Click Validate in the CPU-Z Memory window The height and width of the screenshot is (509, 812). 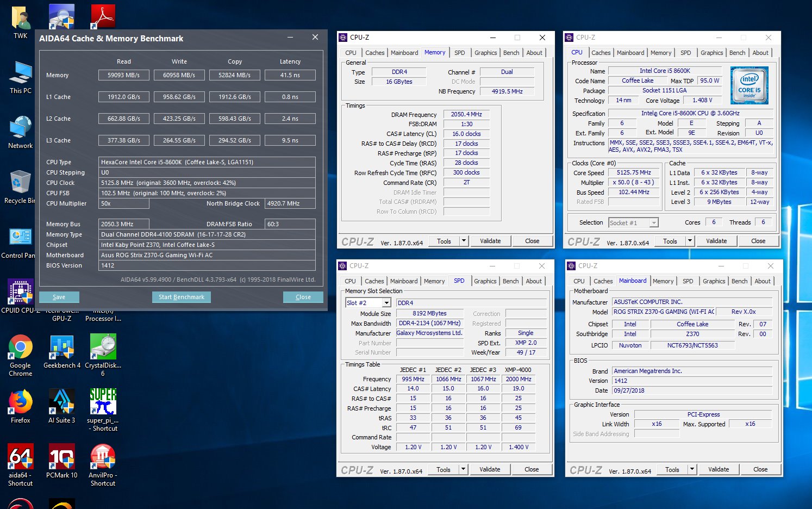coord(490,241)
